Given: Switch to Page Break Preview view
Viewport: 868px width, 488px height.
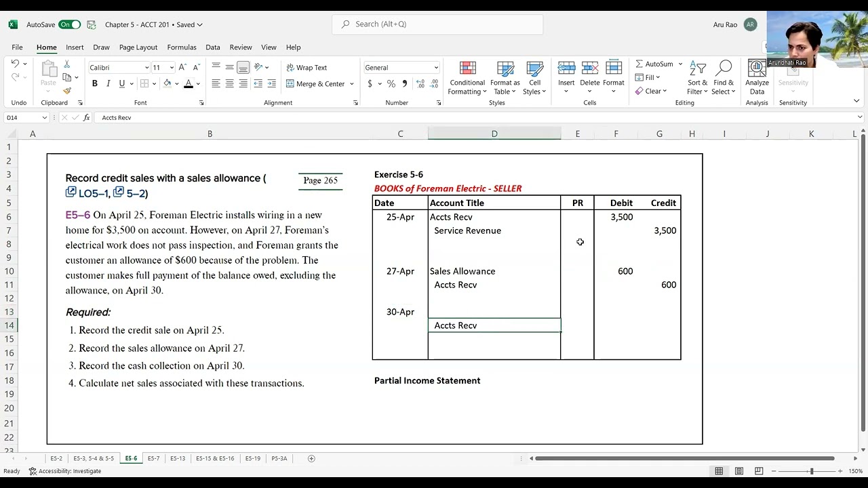Looking at the screenshot, I should coord(759,471).
